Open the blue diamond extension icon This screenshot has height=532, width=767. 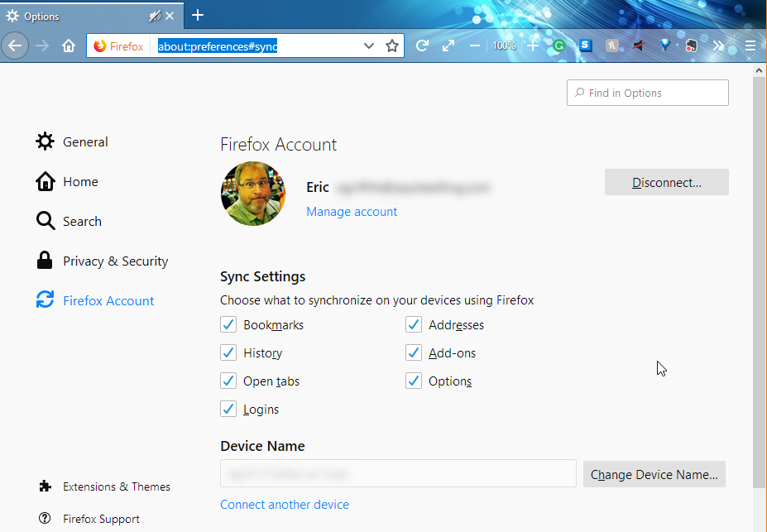pos(664,46)
